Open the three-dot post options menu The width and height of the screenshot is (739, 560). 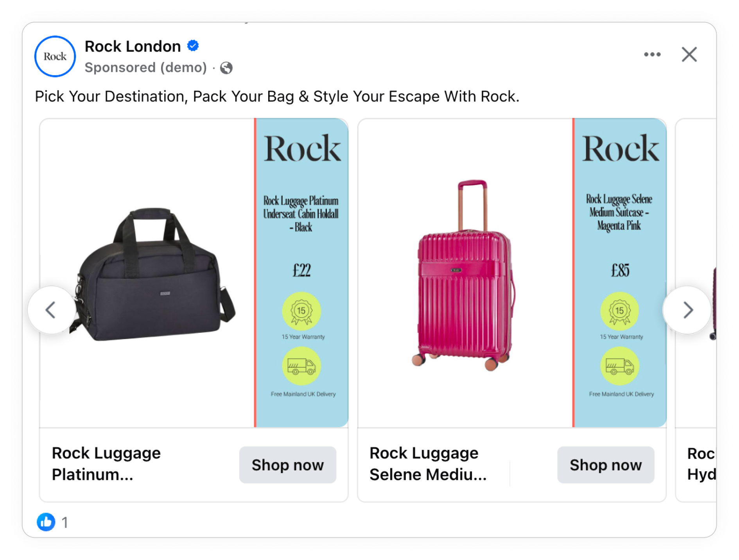[x=652, y=55]
